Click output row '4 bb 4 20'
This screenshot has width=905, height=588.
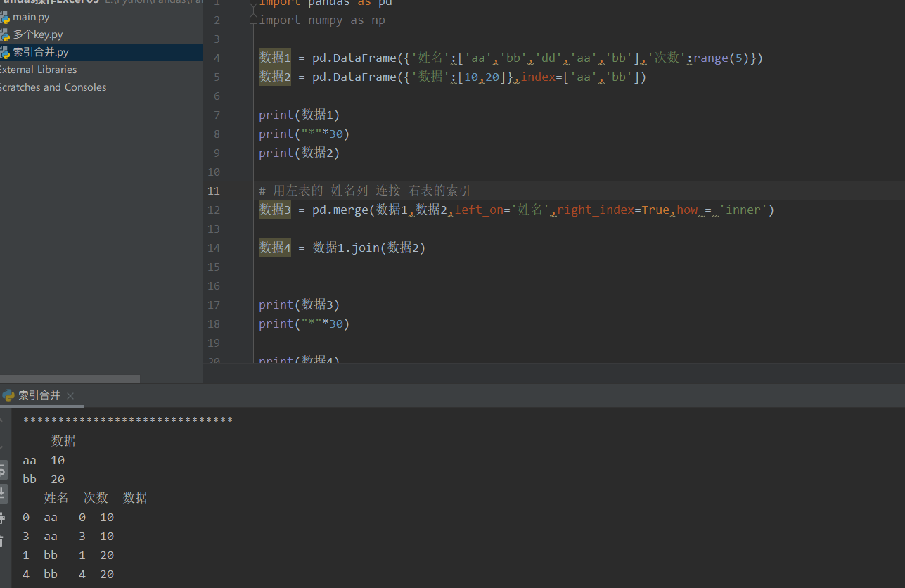(x=68, y=575)
